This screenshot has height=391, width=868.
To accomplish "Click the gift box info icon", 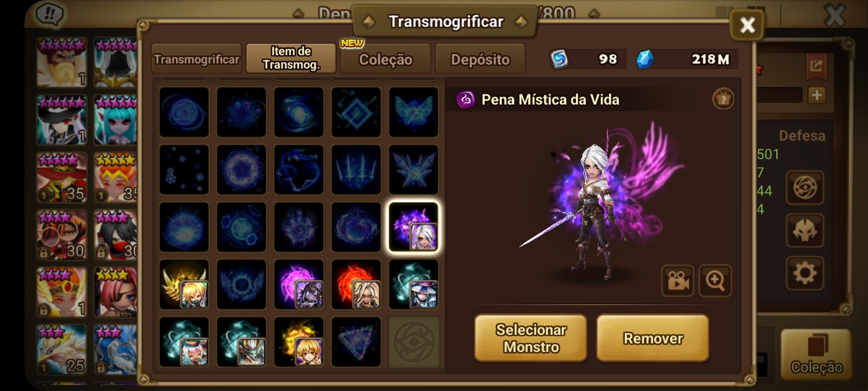I will (723, 99).
